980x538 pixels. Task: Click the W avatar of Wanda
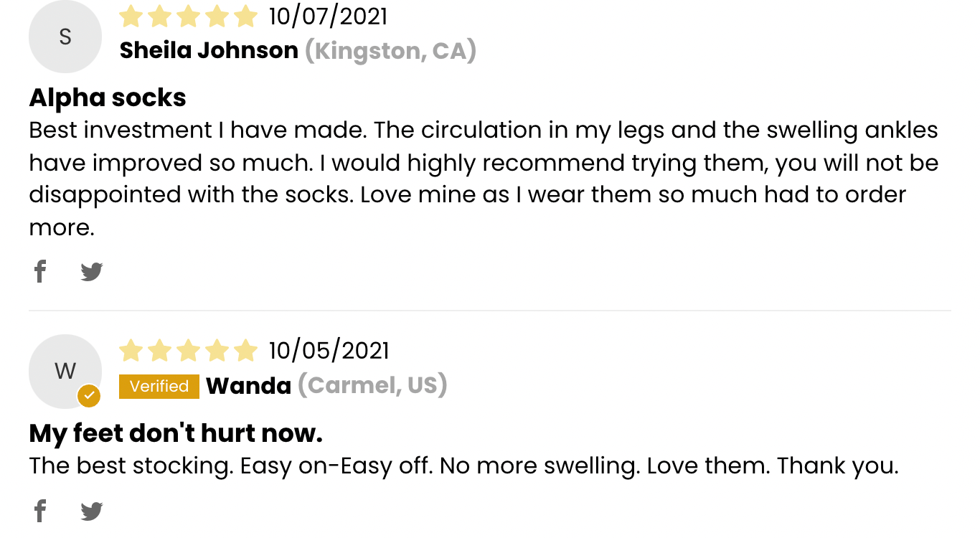65,372
